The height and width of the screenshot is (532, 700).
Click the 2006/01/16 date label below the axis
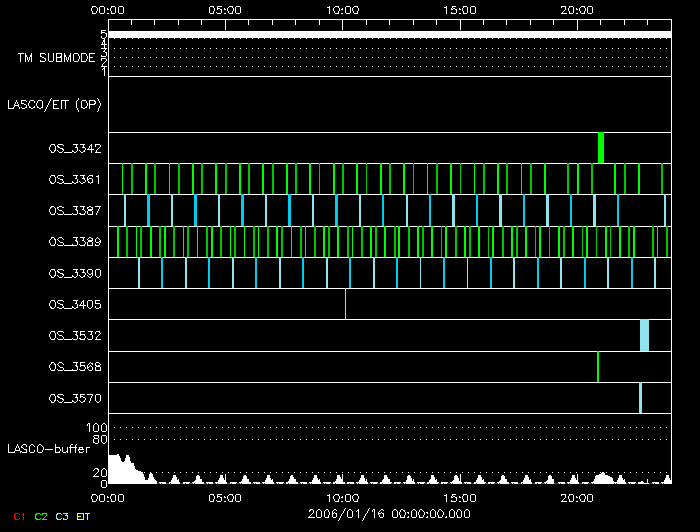coord(389,512)
